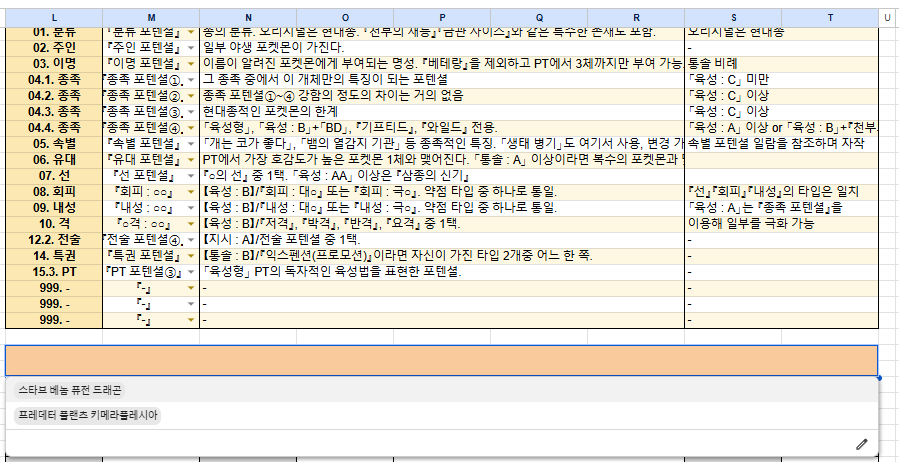Click the 『이명 포텐셜』 cell
Screen dimensions: 899x462
151,64
